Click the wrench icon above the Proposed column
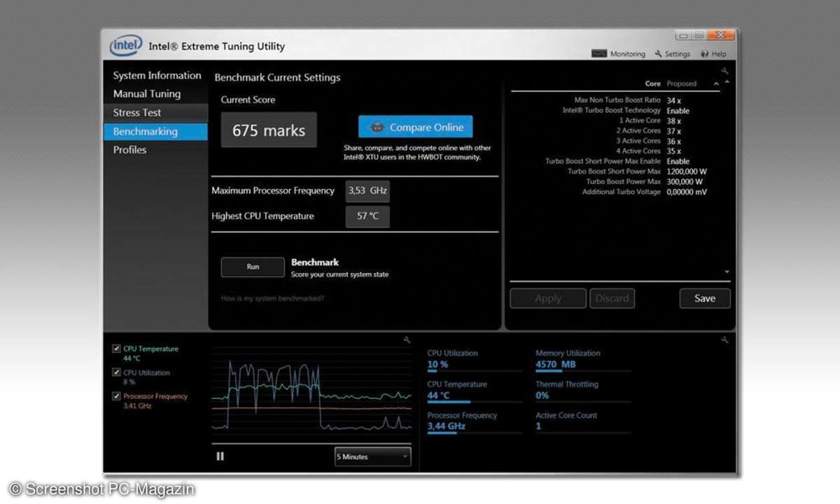 [x=724, y=71]
